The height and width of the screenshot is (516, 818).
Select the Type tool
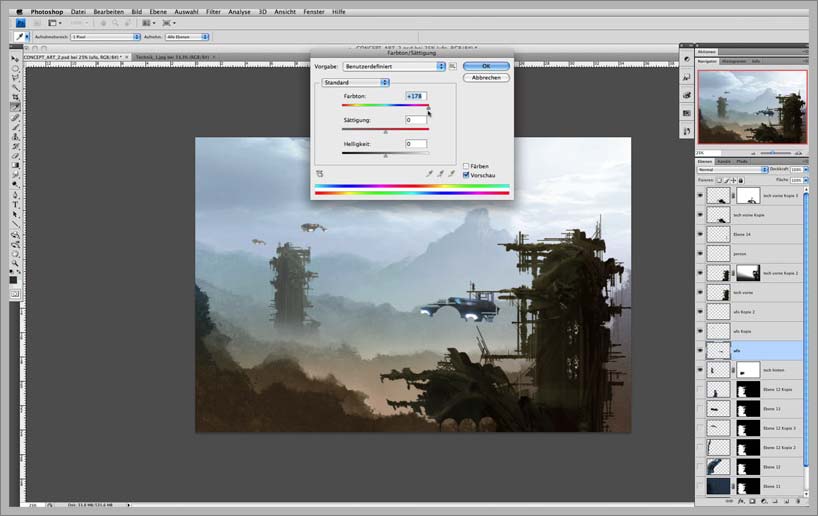[x=15, y=205]
